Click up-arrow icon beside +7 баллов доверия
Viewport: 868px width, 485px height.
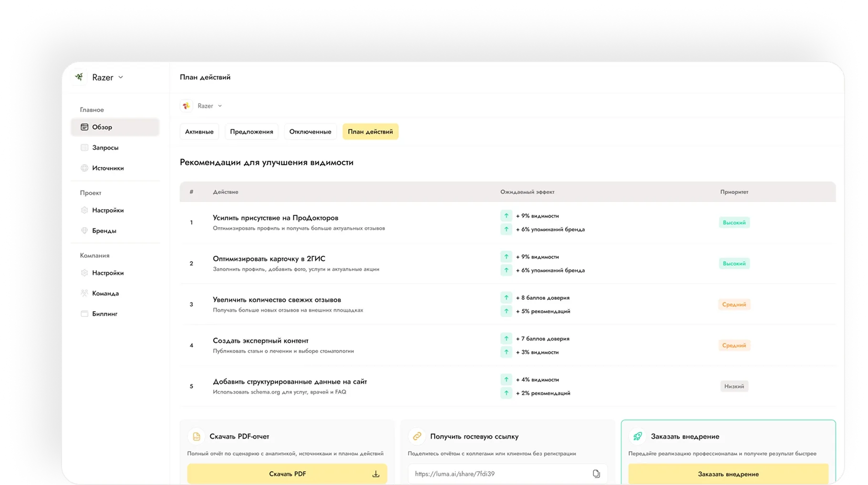tap(506, 339)
